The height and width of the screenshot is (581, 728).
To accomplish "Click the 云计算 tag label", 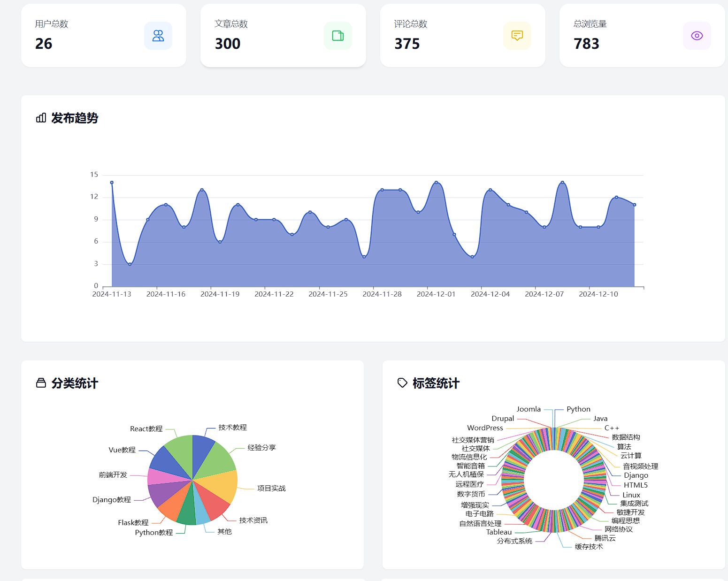I will point(631,456).
